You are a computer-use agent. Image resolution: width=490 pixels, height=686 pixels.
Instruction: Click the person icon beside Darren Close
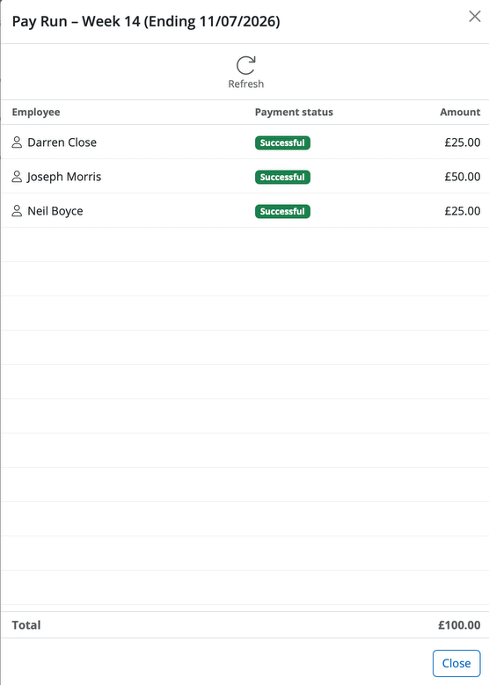(x=17, y=142)
